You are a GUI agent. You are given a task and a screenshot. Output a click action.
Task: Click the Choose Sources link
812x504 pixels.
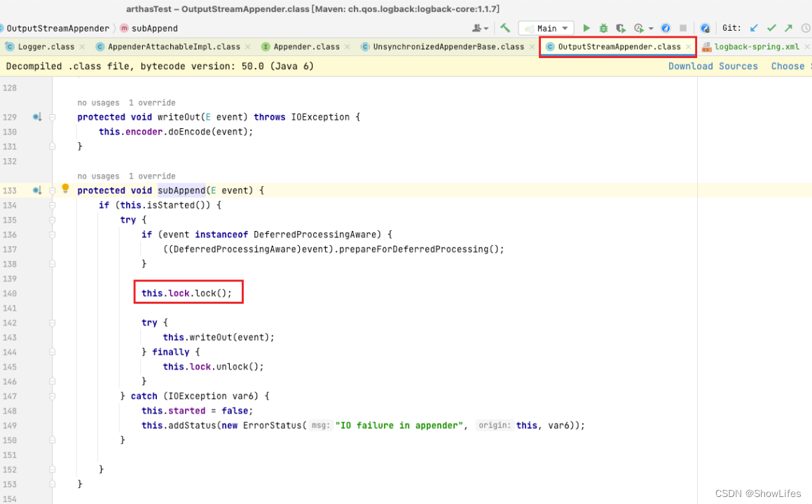click(789, 66)
